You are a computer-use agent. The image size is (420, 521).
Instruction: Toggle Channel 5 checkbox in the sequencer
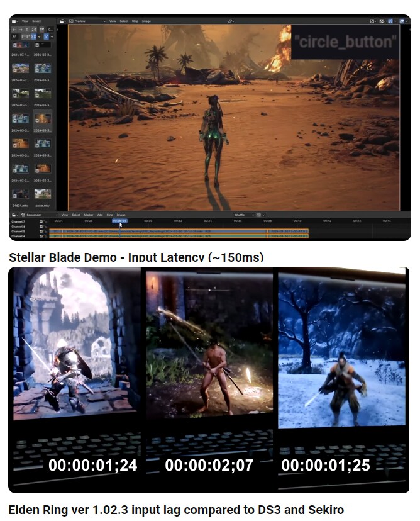(x=41, y=232)
